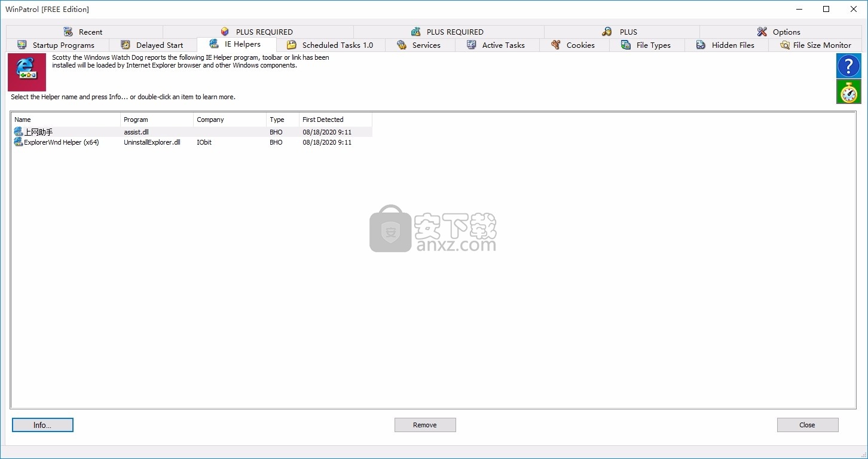This screenshot has width=868, height=459.
Task: Switch to the Active Tasks tab
Action: 497,45
